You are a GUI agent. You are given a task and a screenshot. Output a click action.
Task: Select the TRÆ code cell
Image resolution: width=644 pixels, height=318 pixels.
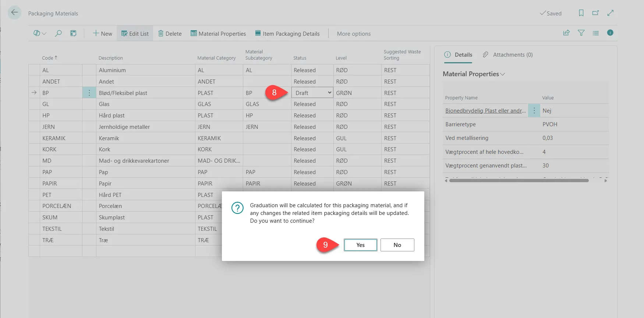(61, 240)
